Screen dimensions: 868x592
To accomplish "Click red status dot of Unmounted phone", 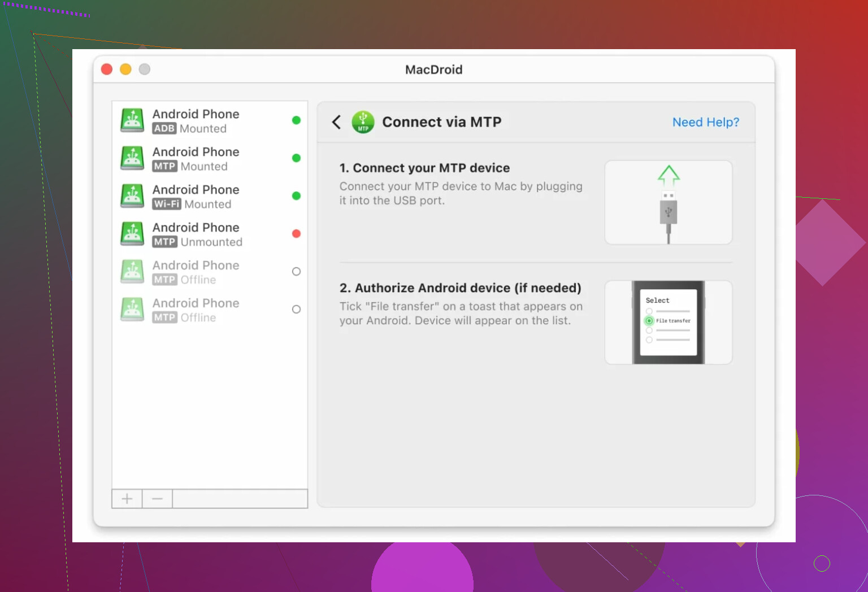I will pos(296,234).
